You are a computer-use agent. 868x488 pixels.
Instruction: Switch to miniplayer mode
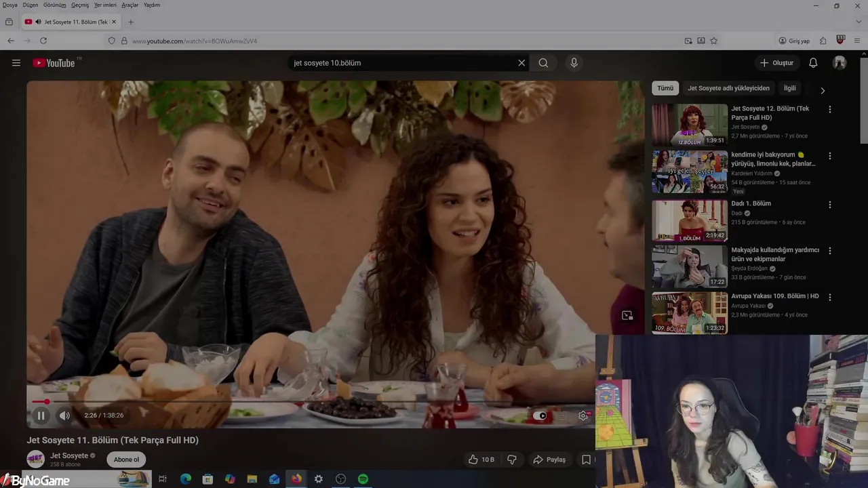[627, 316]
